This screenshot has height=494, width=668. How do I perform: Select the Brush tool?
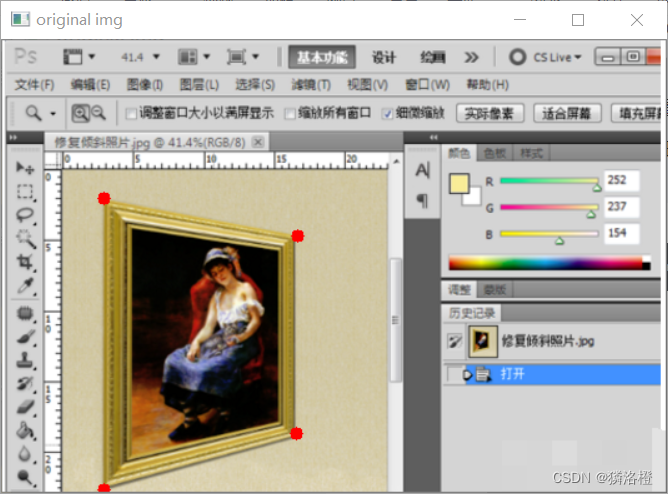point(25,337)
